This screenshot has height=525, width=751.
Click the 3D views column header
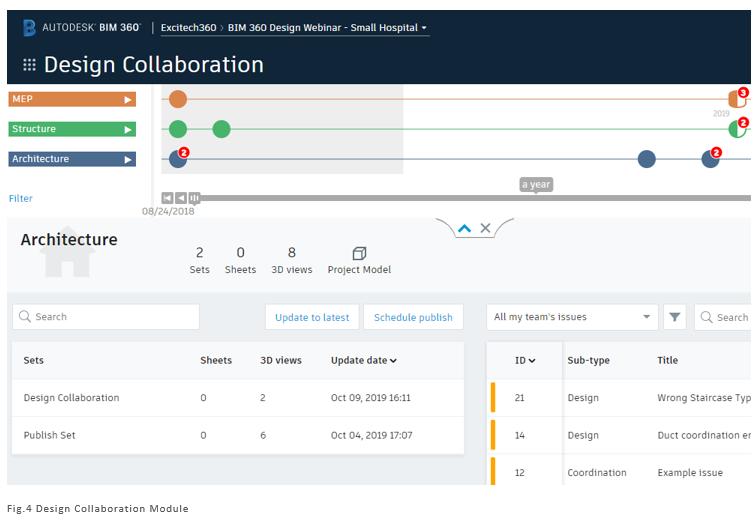coord(281,360)
